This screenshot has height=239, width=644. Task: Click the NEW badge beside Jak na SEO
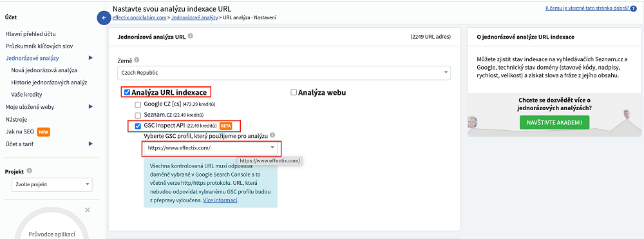pos(43,132)
